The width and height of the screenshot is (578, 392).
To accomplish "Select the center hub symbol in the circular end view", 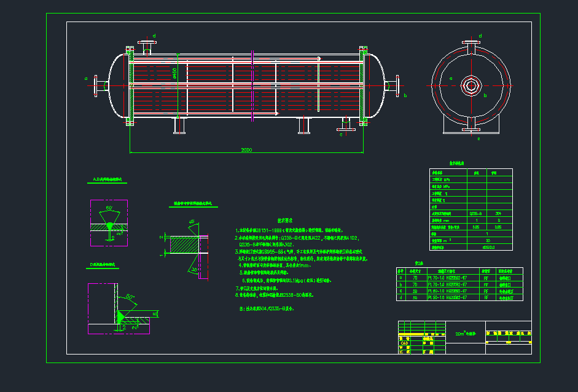I will click(471, 87).
